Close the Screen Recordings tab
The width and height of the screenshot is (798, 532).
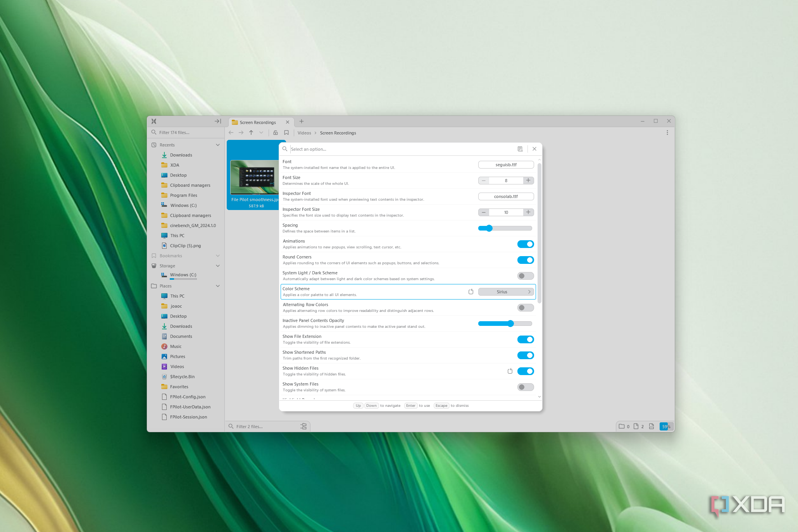[x=288, y=122]
